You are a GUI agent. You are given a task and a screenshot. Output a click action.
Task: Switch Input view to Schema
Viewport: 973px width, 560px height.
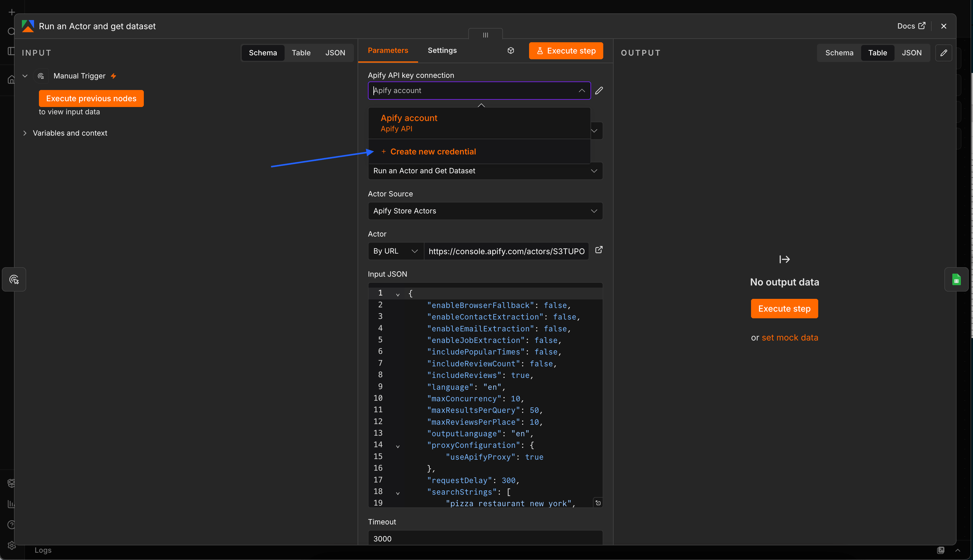click(x=263, y=53)
